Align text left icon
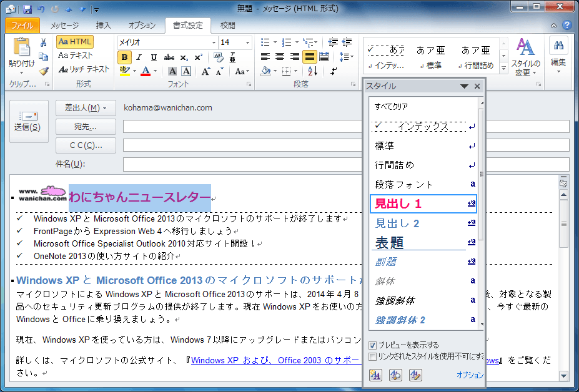The height and width of the screenshot is (392, 579). click(x=265, y=57)
